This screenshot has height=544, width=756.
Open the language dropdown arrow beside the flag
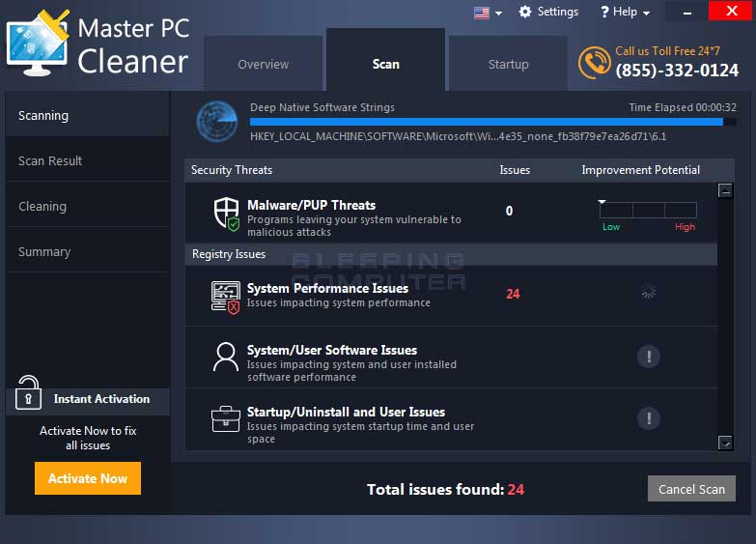click(498, 14)
